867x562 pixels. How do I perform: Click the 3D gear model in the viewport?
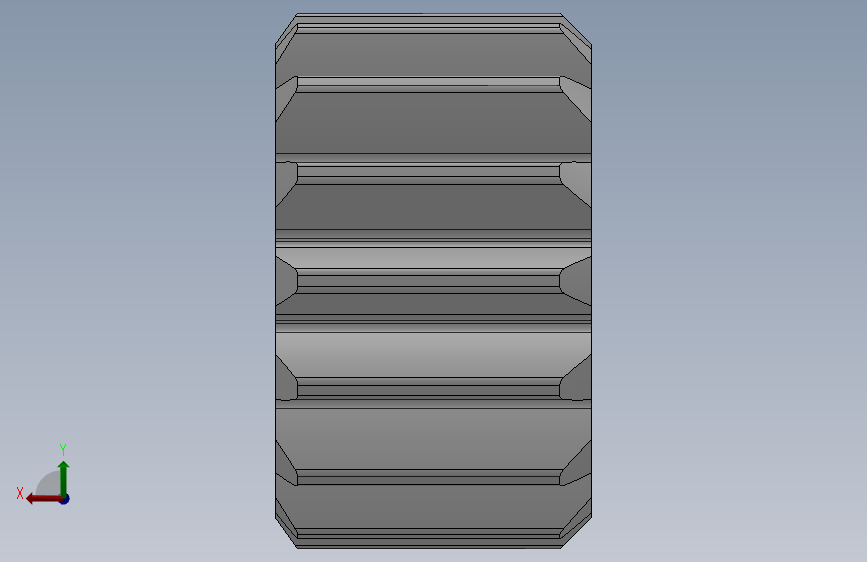point(434,281)
